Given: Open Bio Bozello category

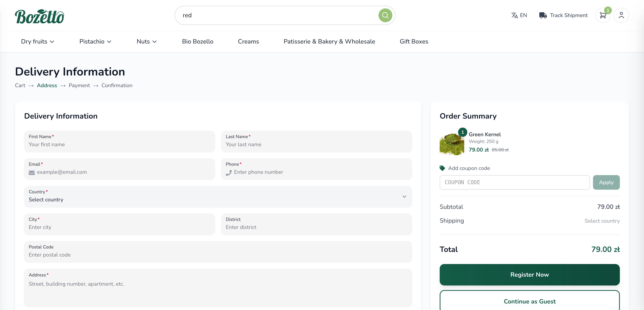Looking at the screenshot, I should pyautogui.click(x=197, y=42).
